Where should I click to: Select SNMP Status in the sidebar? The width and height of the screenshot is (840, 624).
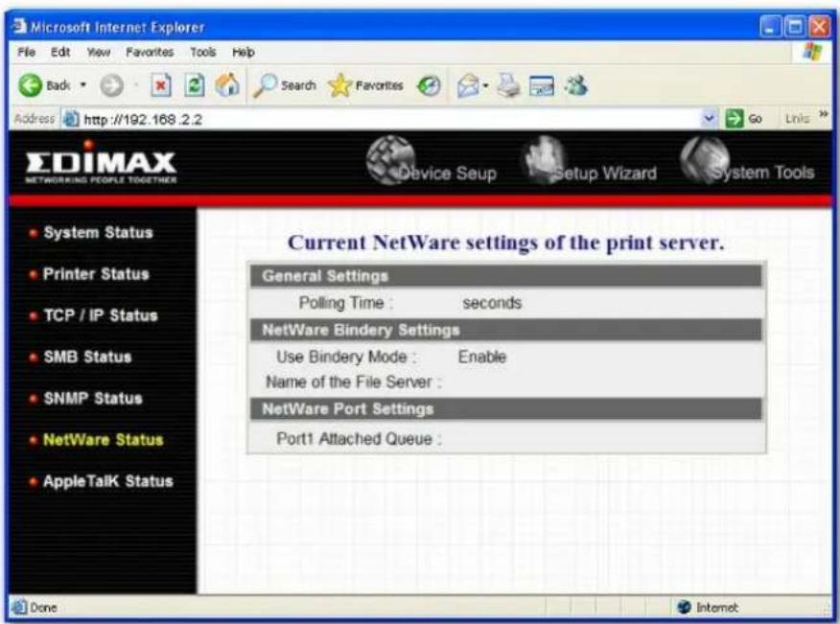pos(93,398)
